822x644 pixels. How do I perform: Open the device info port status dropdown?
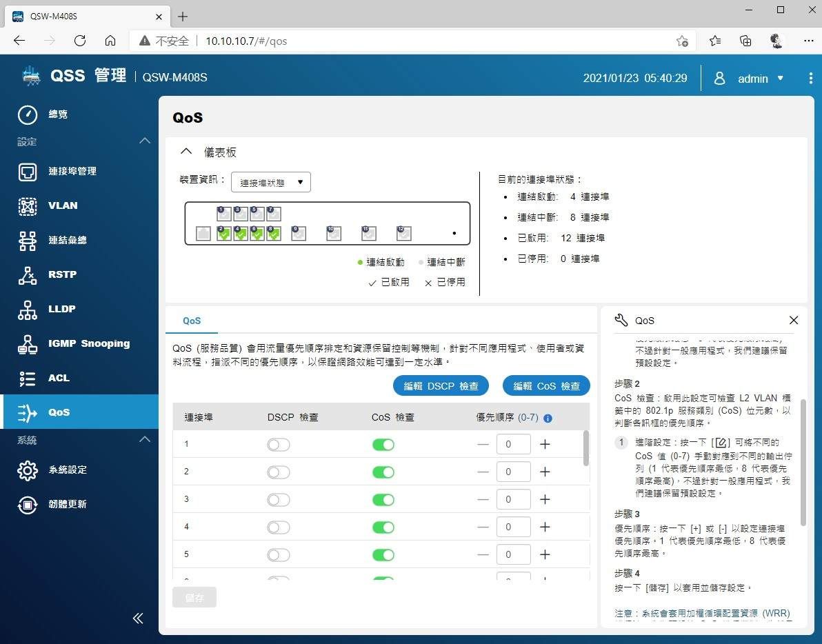point(271,183)
